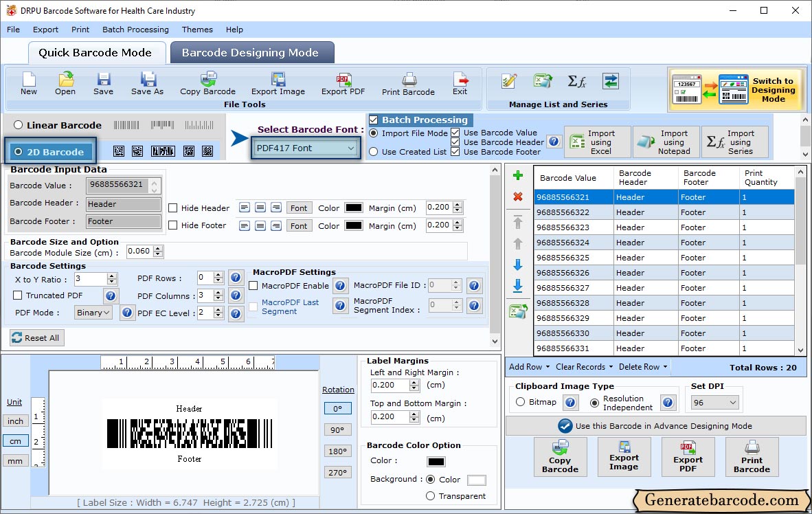Click the green plus add row icon

coord(517,176)
